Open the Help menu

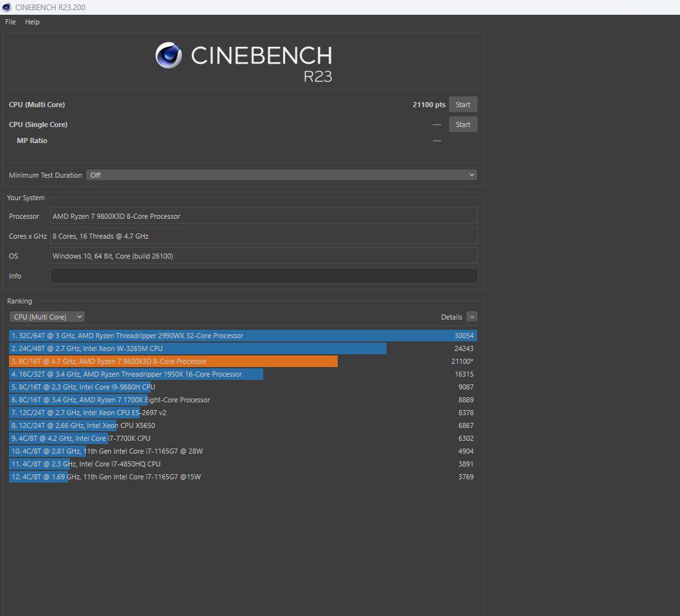click(x=32, y=22)
